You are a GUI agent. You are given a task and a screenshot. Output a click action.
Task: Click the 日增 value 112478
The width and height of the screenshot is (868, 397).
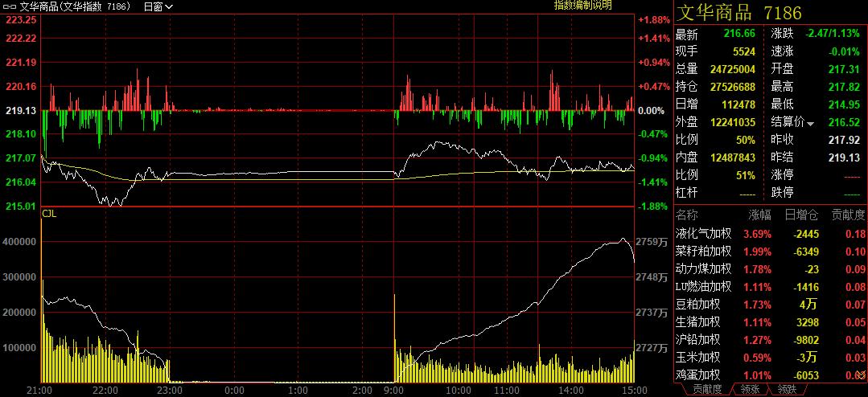tap(738, 104)
